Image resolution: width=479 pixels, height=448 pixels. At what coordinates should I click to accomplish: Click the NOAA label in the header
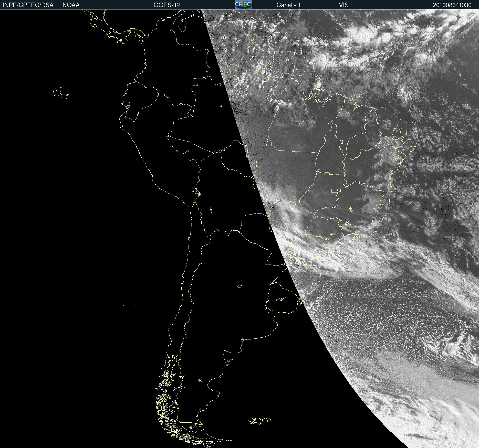point(71,5)
